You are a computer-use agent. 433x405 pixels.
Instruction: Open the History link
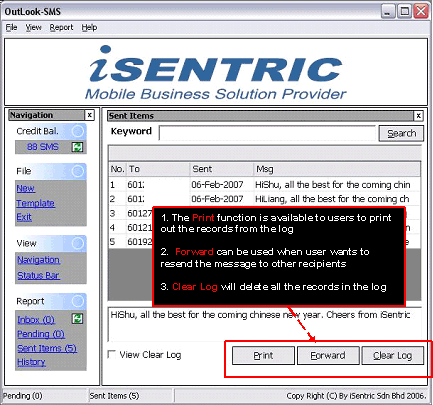tap(31, 362)
